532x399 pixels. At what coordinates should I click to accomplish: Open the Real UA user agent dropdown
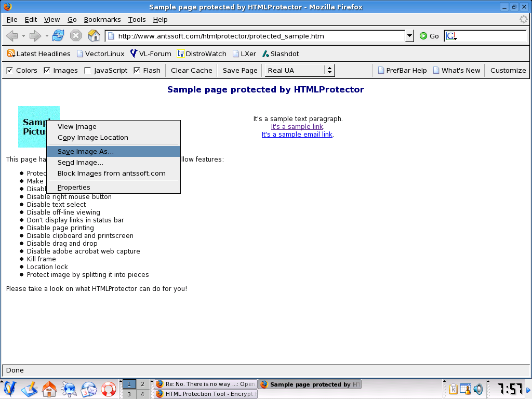pos(300,70)
